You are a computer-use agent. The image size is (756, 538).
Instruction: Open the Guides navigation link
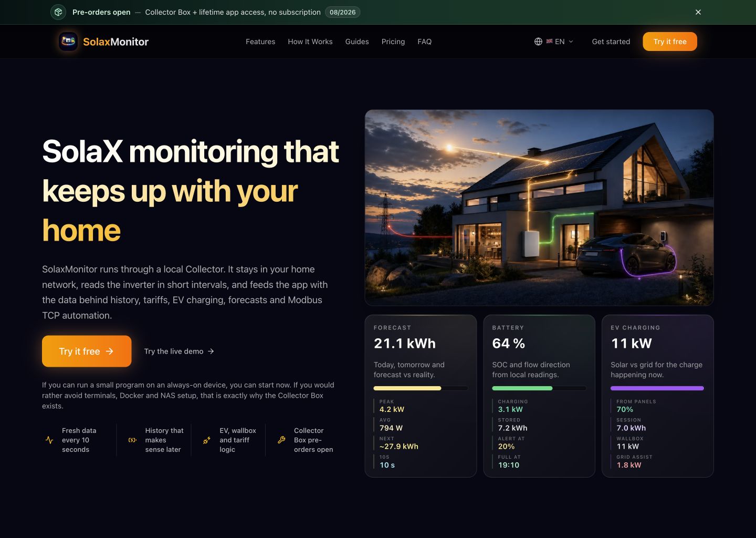pos(357,42)
